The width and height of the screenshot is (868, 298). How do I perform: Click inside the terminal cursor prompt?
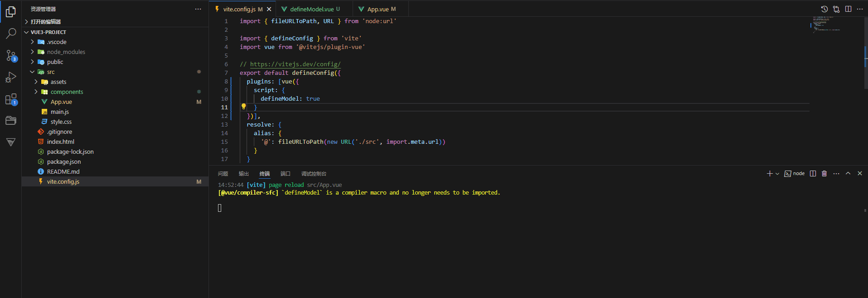[220, 208]
